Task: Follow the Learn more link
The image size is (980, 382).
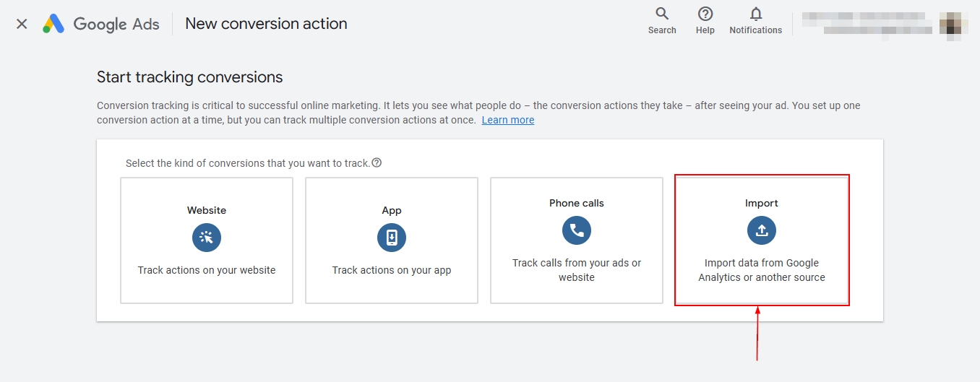Action: (507, 120)
